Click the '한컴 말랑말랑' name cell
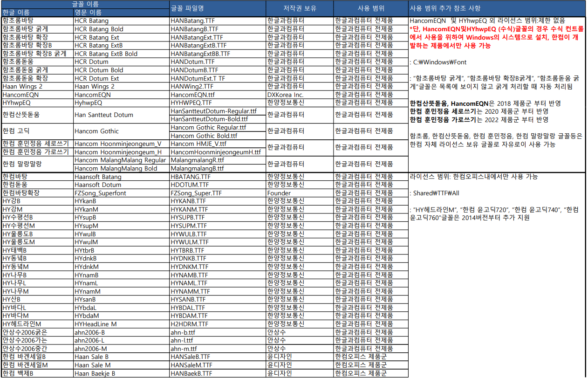Screen dimensions: 588x378 pyautogui.click(x=37, y=164)
